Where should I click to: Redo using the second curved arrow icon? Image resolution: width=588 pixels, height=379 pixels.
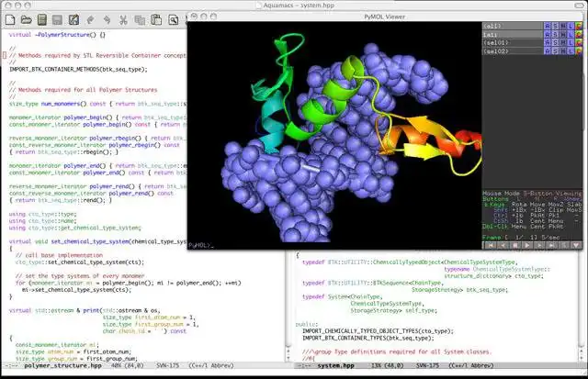tap(107, 20)
